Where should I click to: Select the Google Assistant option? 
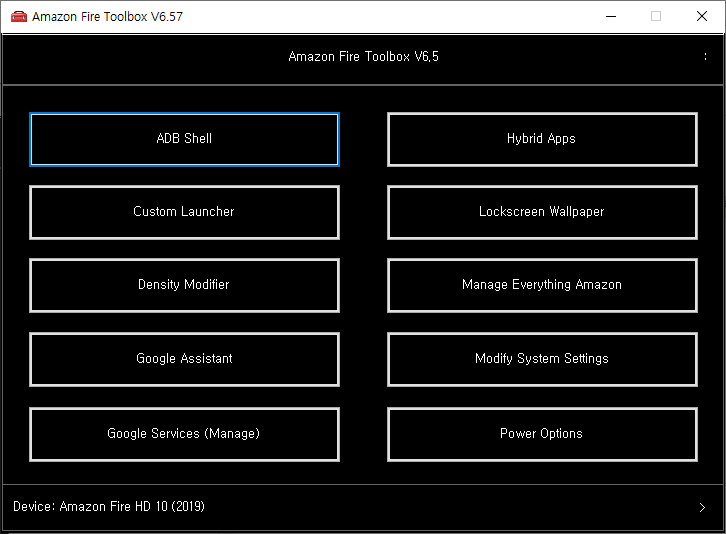coord(184,359)
